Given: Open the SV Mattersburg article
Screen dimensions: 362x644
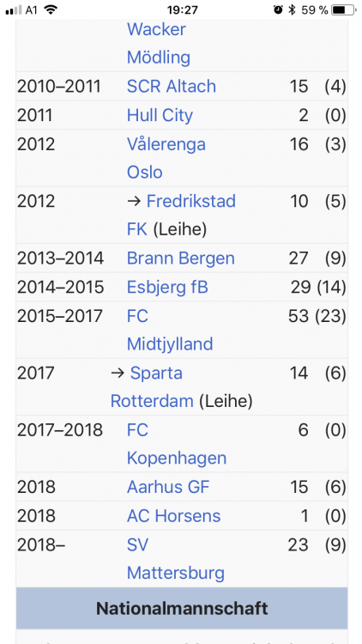Looking at the screenshot, I should coord(176,559).
